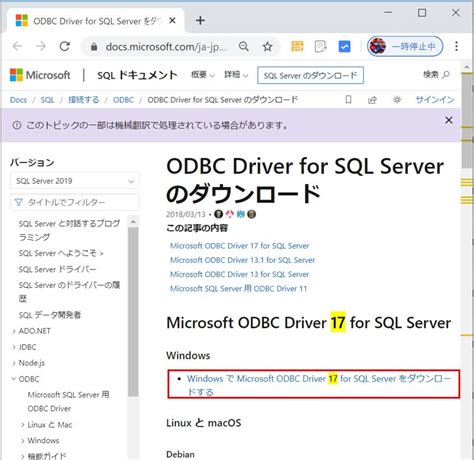Go to ODBC breadcrumb

click(x=123, y=100)
